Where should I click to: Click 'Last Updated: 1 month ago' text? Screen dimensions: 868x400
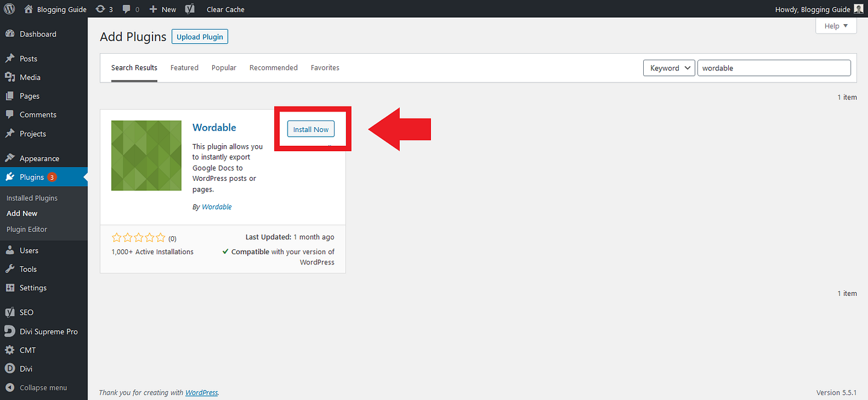tap(290, 237)
